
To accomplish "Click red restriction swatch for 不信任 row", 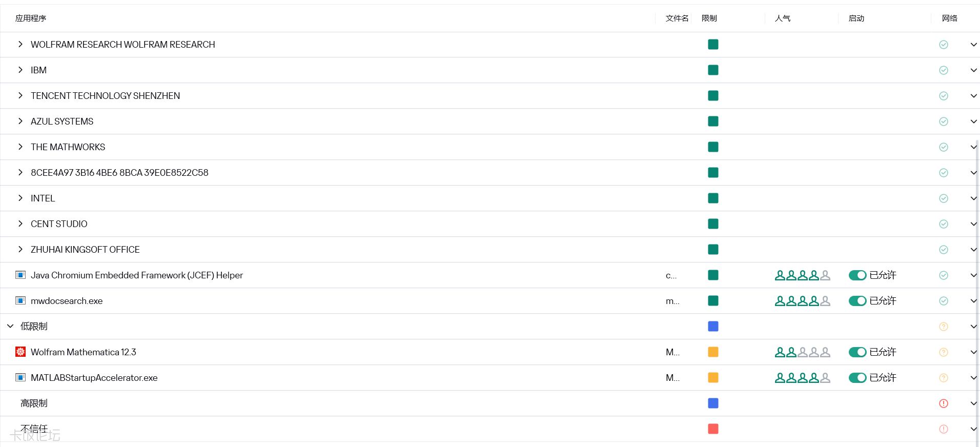I will pos(713,429).
